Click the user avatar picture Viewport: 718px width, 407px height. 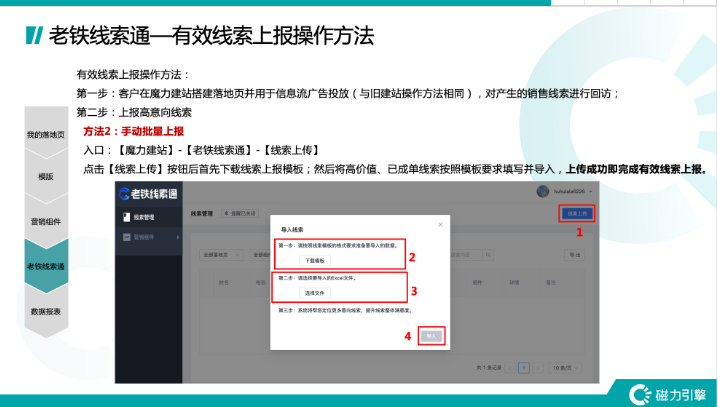pyautogui.click(x=543, y=191)
